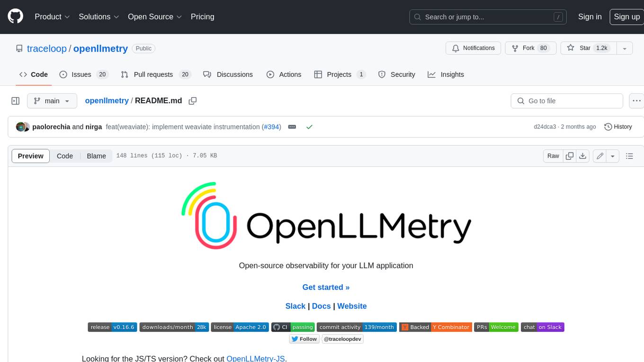The width and height of the screenshot is (644, 362).
Task: Switch to the Blame view
Action: (96, 156)
